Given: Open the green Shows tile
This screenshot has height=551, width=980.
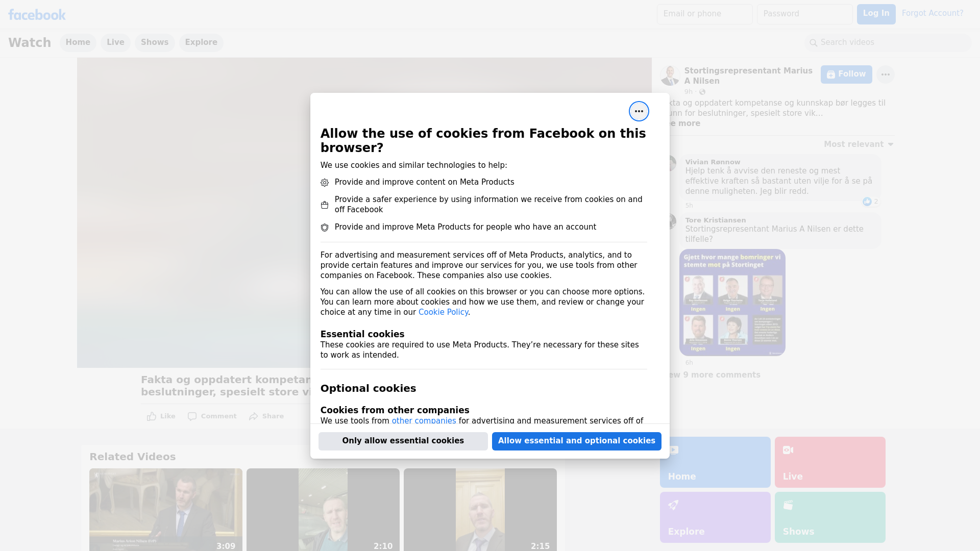Looking at the screenshot, I should tap(830, 517).
